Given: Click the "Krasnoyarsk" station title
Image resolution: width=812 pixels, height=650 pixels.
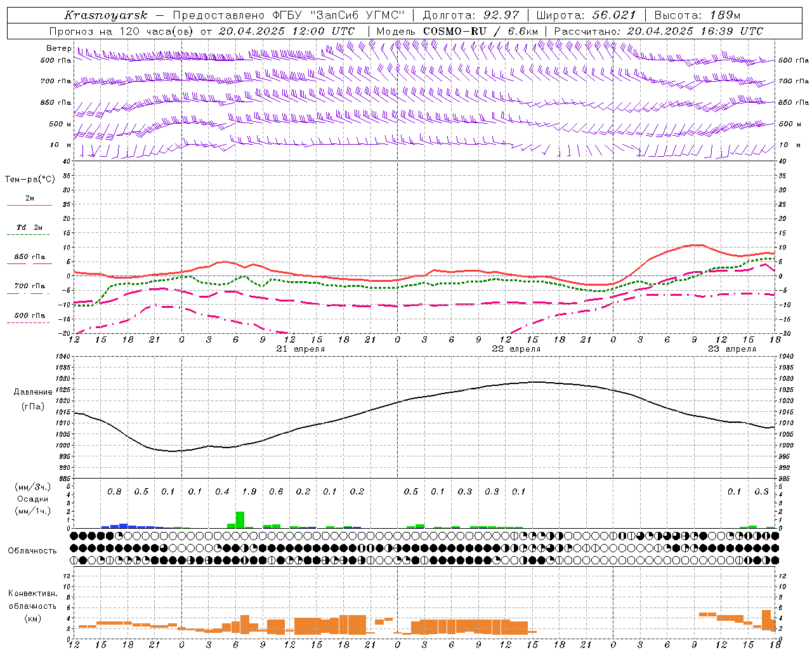Looking at the screenshot, I should coord(106,15).
